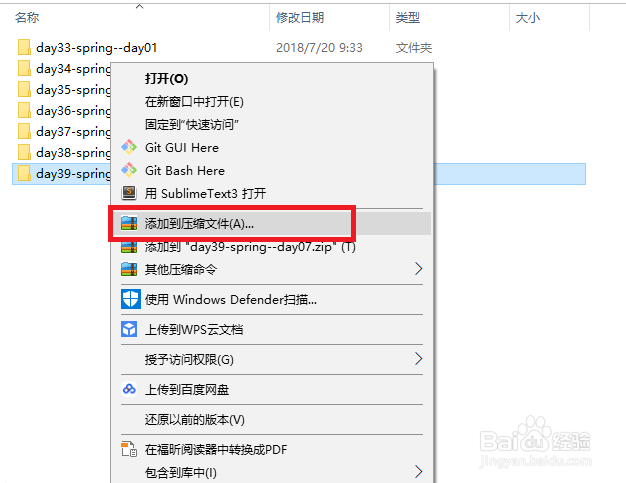626x483 pixels.
Task: Click folder icon of day39-spring row
Action: [24, 173]
